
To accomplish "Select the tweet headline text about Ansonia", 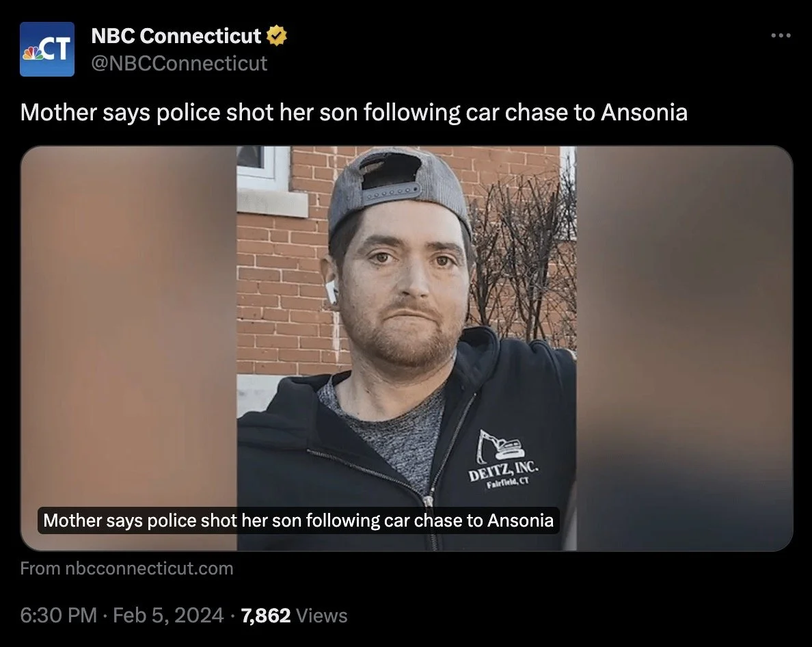I will tap(353, 112).
